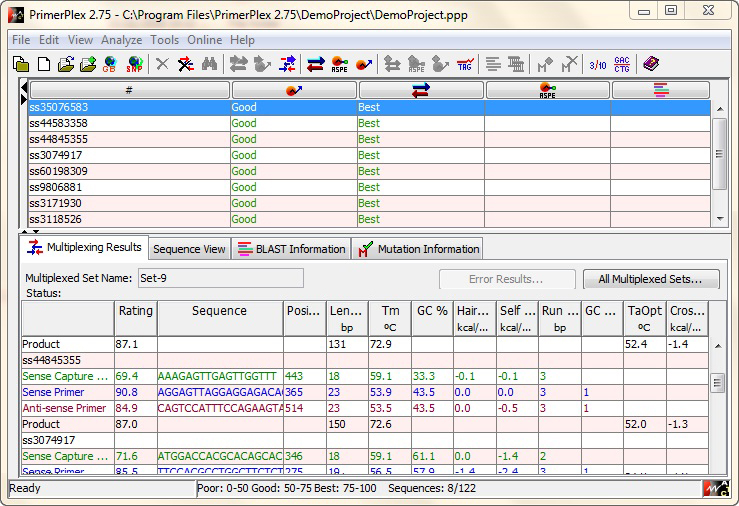Open the Online menu

pyautogui.click(x=205, y=40)
